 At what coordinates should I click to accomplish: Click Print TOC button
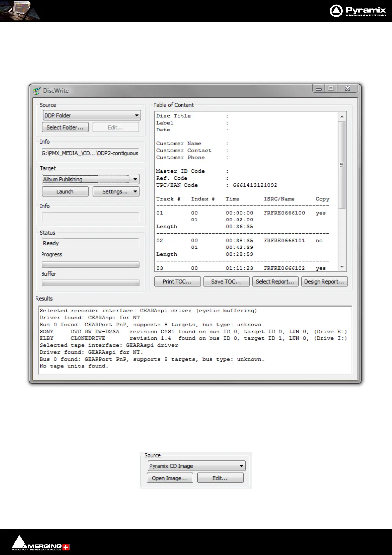(177, 282)
